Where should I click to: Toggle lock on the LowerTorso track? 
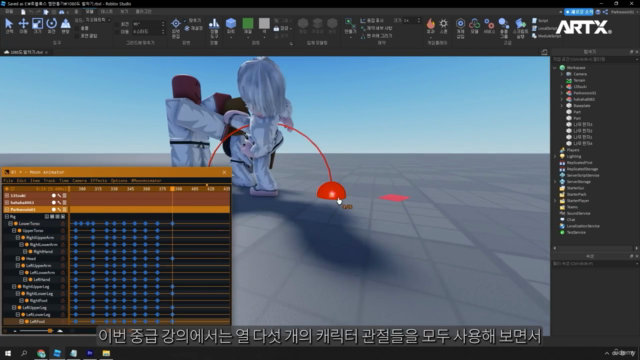tap(63, 224)
